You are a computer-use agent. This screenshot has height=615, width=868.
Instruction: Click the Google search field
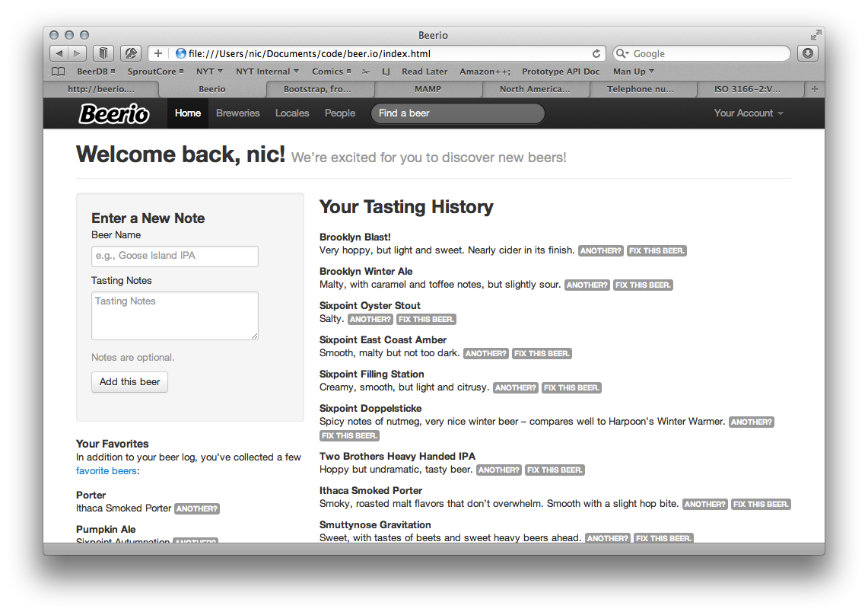(x=702, y=53)
